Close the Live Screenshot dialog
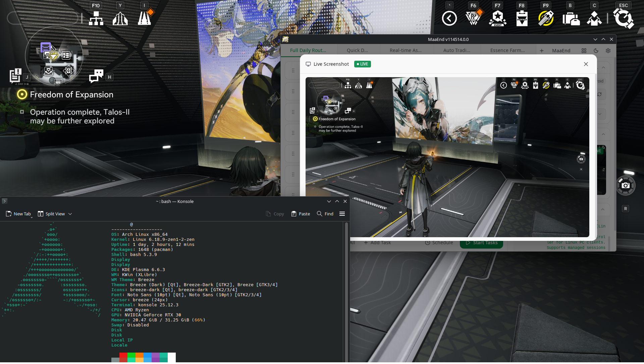The height and width of the screenshot is (364, 644). click(x=586, y=64)
